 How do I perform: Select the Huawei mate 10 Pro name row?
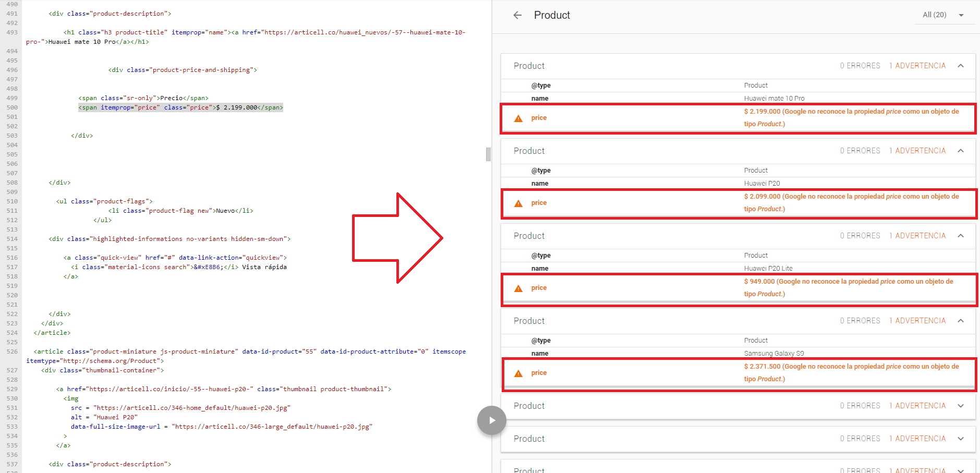737,98
